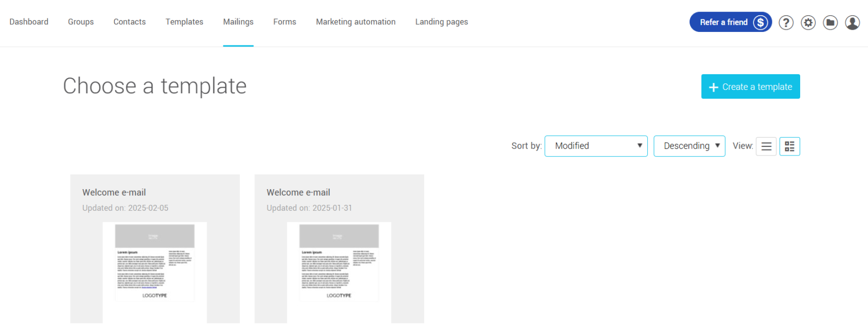Click the Create a template button
The width and height of the screenshot is (868, 336).
point(750,87)
